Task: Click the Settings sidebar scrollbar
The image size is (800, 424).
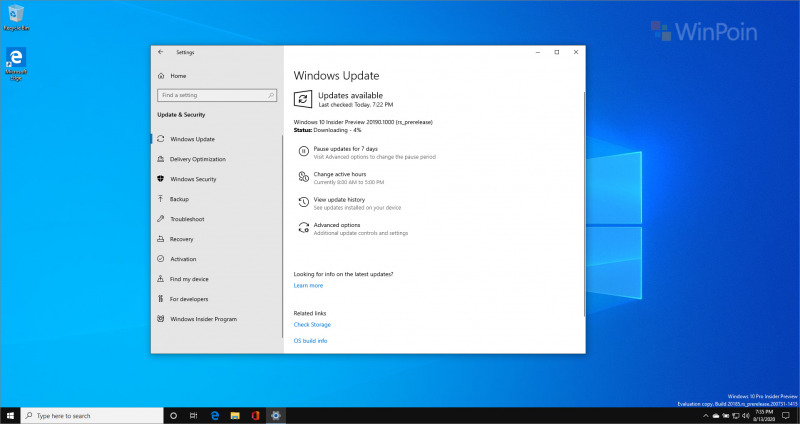Action: (282, 237)
